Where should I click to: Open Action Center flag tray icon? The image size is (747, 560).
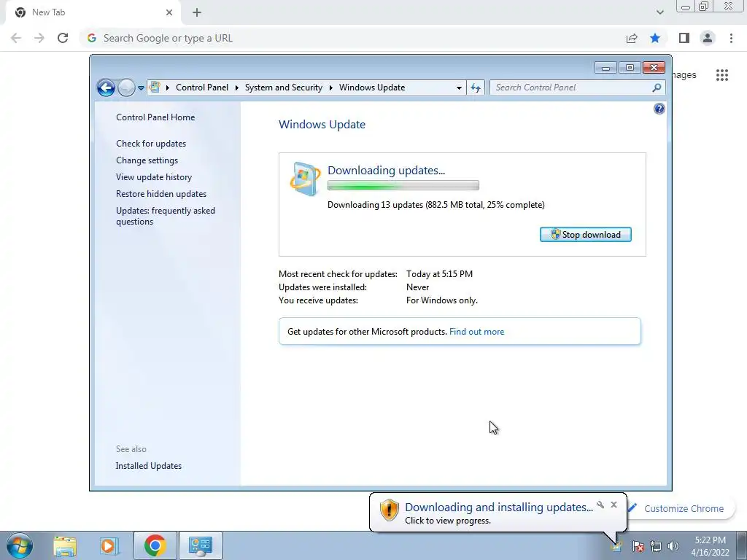click(638, 546)
